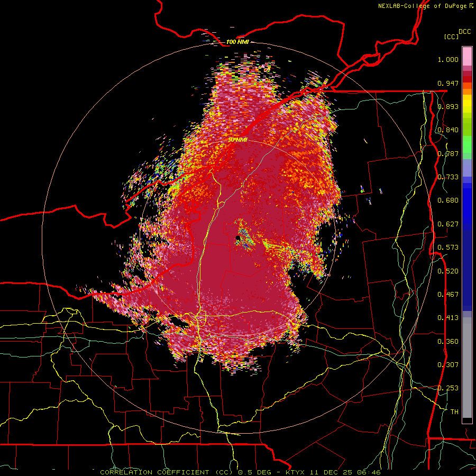This screenshot has width=476, height=476.
Task: Click the 06:46 timestamp in caption
Action: click(x=370, y=472)
